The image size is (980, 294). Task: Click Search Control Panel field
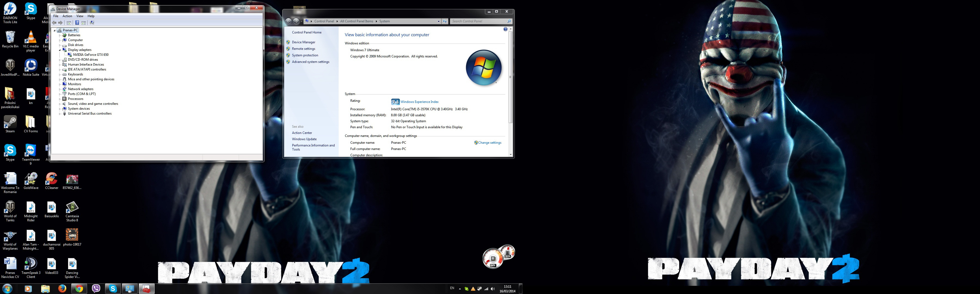481,21
